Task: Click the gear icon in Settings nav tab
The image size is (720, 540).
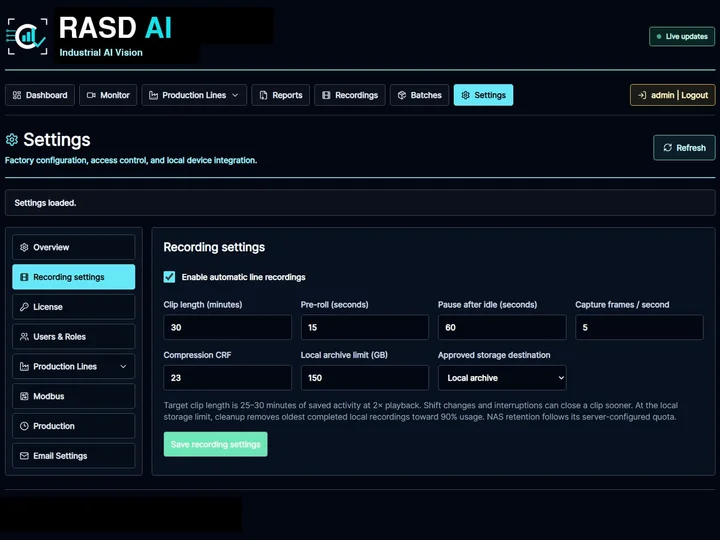Action: tap(466, 95)
